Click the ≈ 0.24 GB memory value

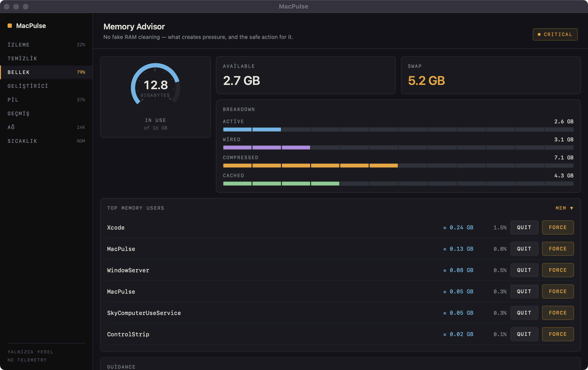click(x=458, y=228)
